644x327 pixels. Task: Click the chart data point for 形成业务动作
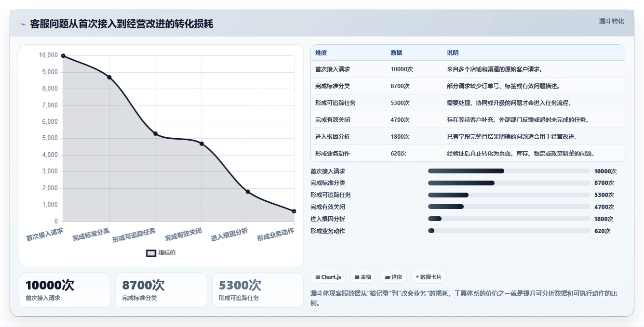[294, 211]
